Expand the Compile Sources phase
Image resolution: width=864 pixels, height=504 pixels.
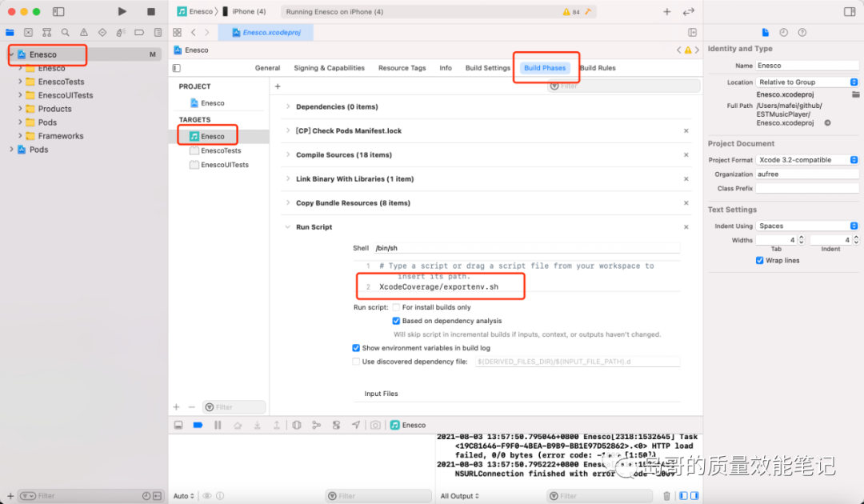coord(288,154)
